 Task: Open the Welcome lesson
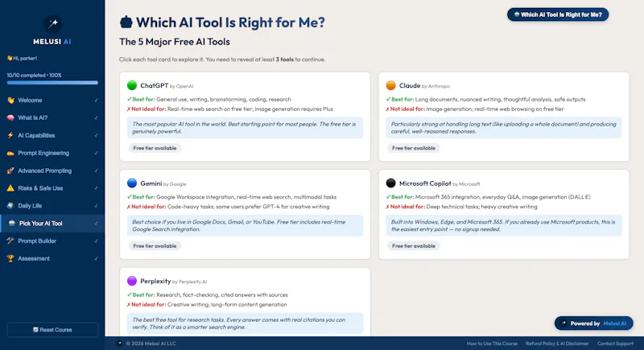52,100
